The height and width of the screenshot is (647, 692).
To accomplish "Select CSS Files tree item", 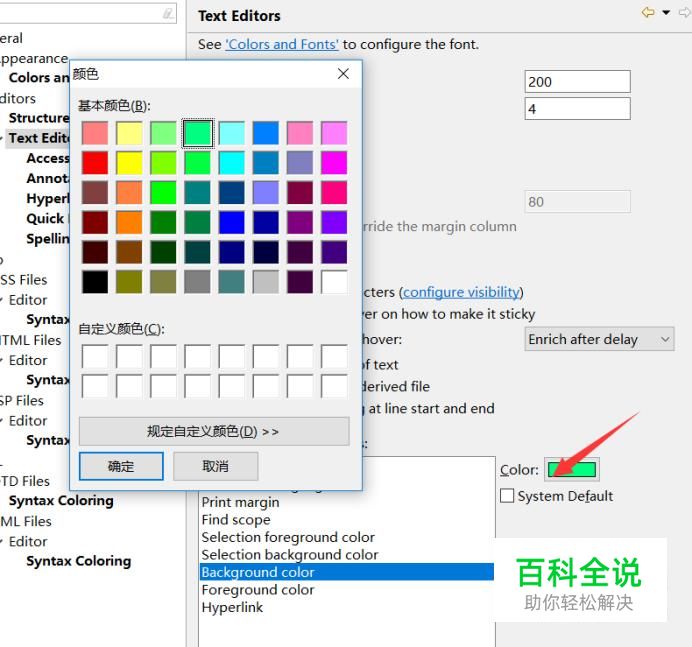I will [x=23, y=279].
